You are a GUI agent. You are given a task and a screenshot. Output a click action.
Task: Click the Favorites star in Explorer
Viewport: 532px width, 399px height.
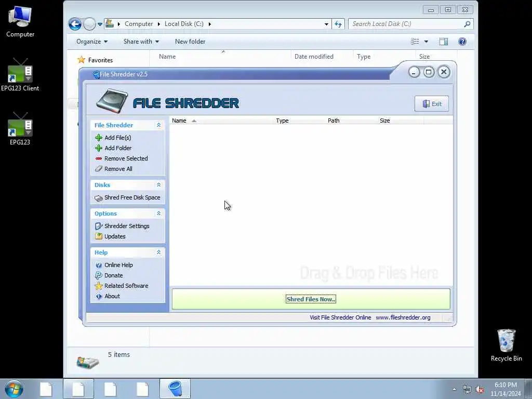[x=81, y=60]
